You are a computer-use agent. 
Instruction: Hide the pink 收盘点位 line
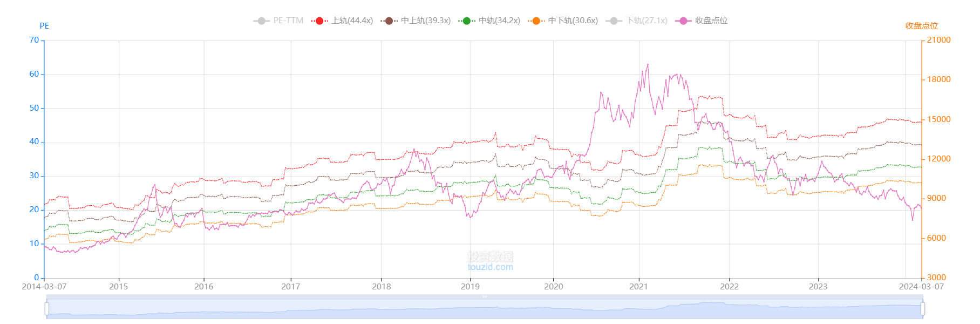point(683,21)
